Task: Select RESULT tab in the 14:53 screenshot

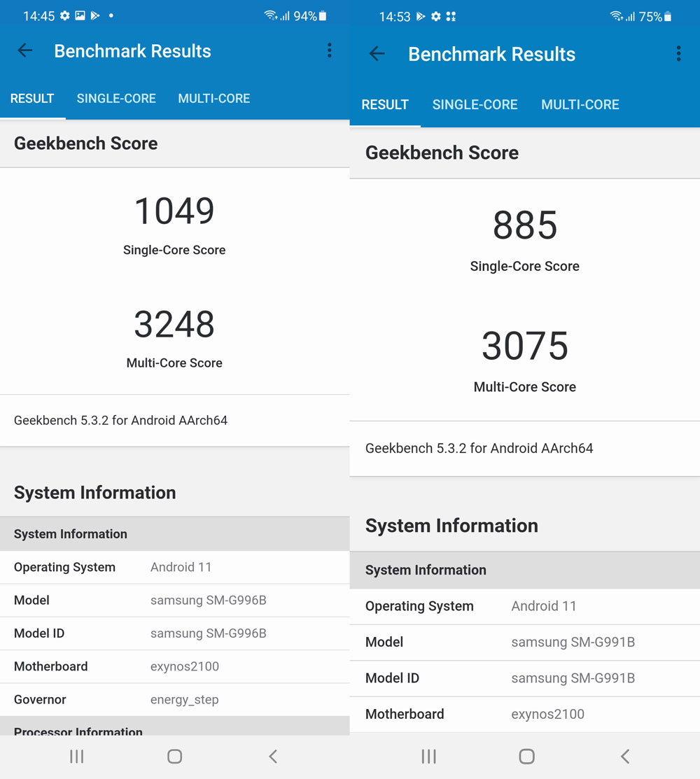Action: (x=385, y=104)
